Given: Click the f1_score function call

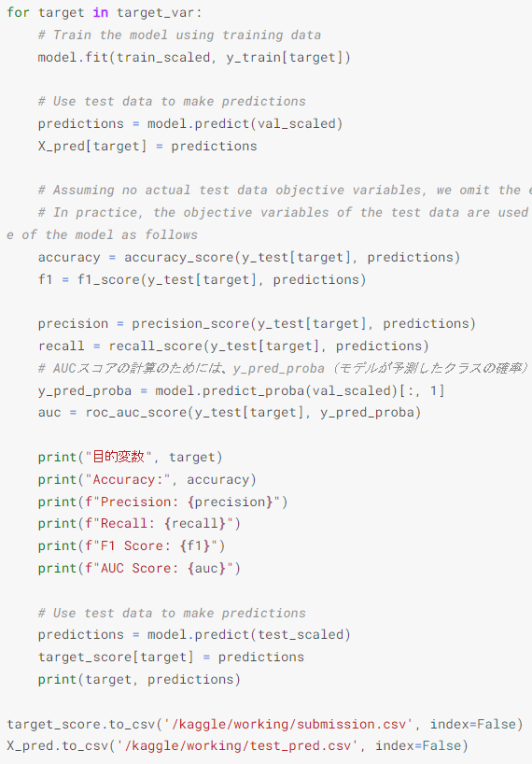Looking at the screenshot, I should pos(221,279).
